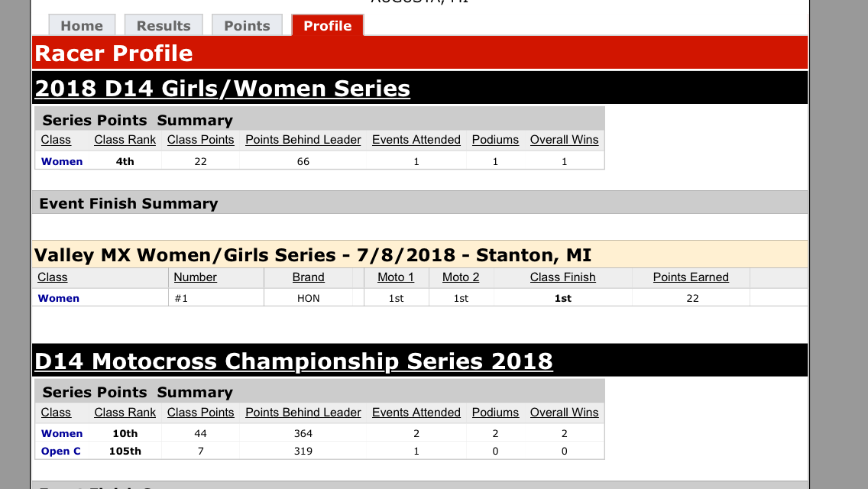The width and height of the screenshot is (868, 489).
Task: Click the Moto 1 column header
Action: point(396,277)
